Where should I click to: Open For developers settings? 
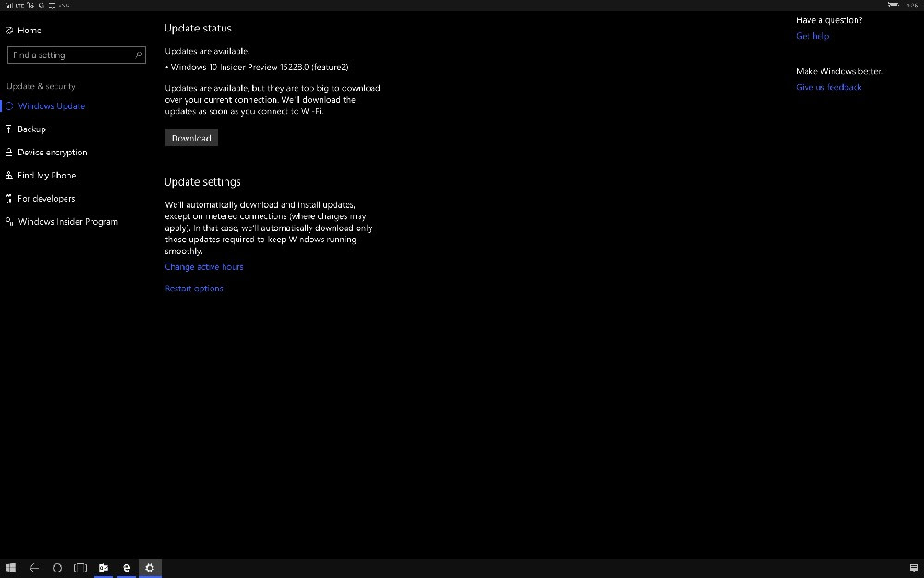click(46, 198)
